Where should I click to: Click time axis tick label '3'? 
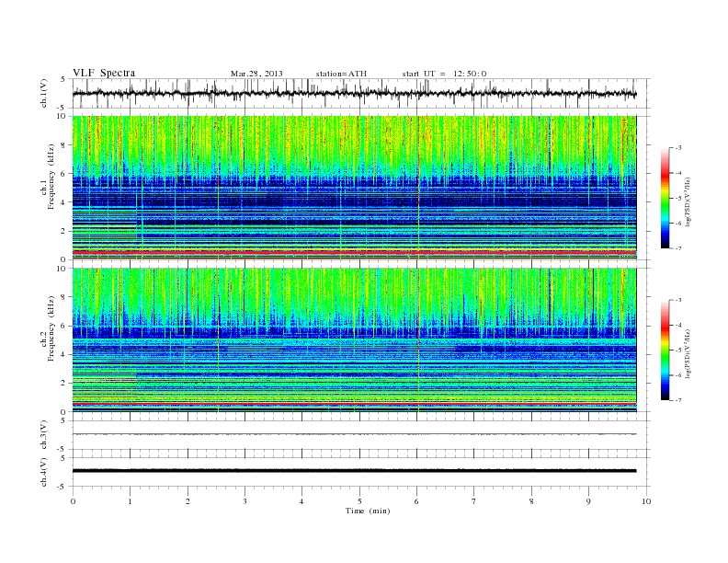click(245, 501)
